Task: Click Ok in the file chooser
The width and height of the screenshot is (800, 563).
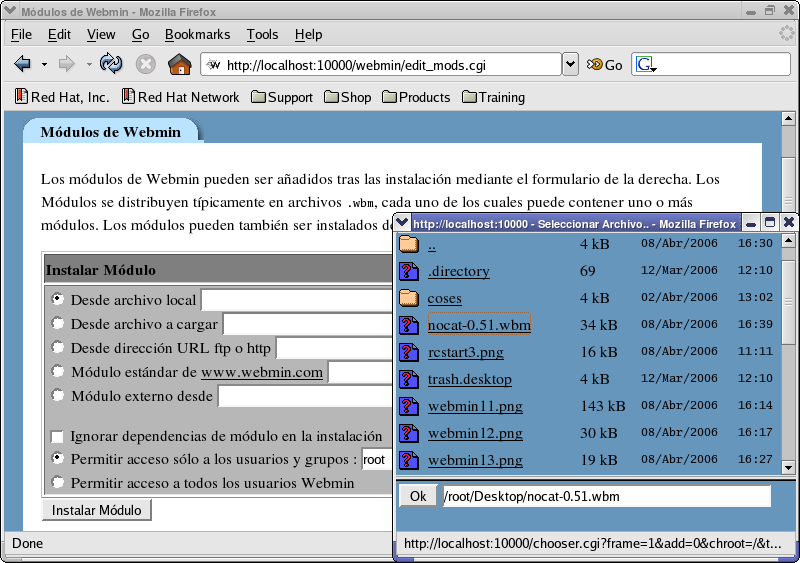Action: [x=418, y=496]
